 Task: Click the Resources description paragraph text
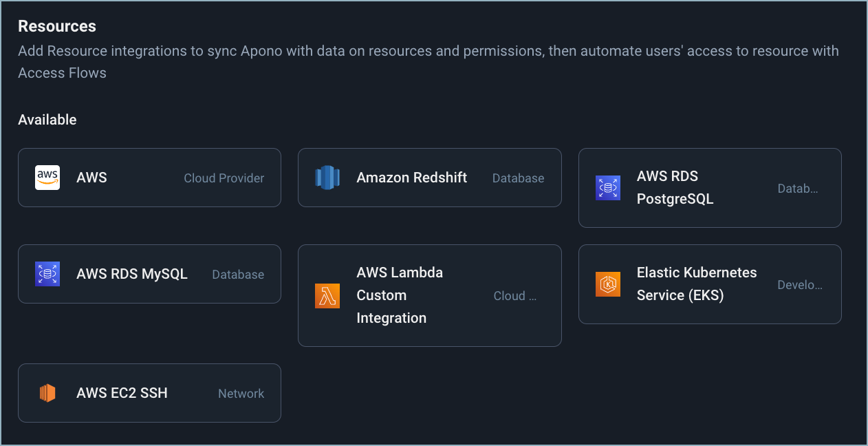(428, 62)
